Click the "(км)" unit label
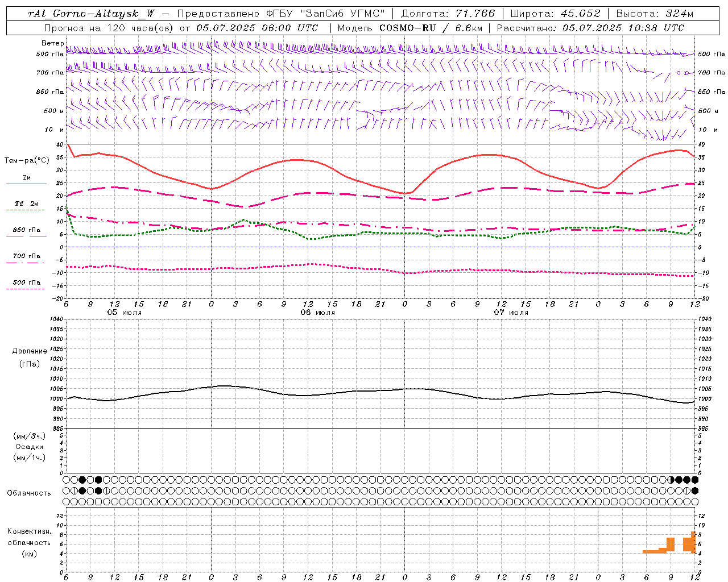This screenshot has height=582, width=728. tap(30, 554)
